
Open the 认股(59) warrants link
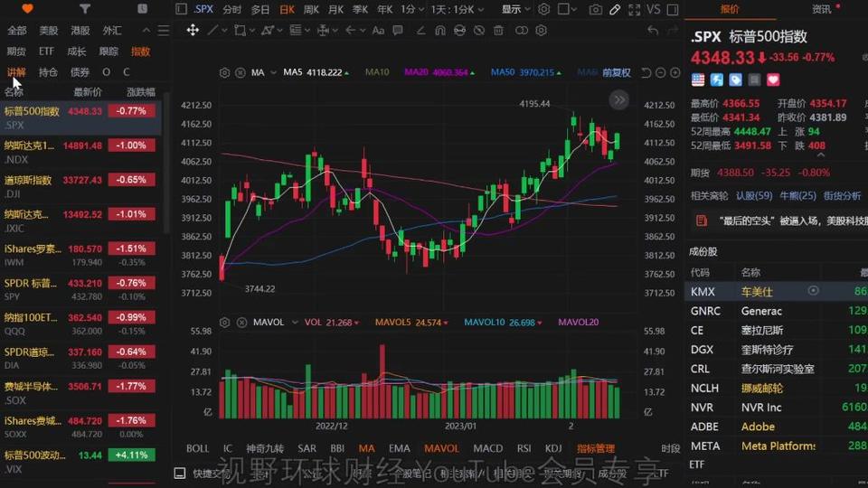coord(754,195)
